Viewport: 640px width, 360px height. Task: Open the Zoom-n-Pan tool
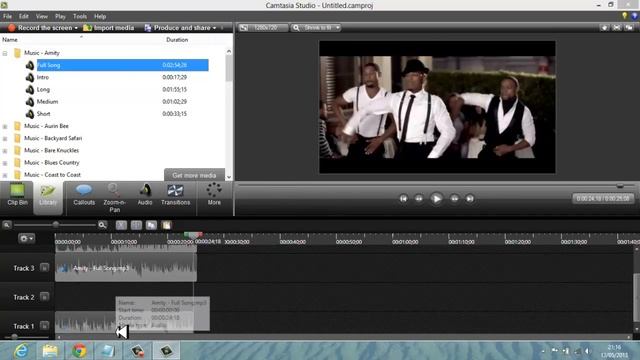(114, 198)
